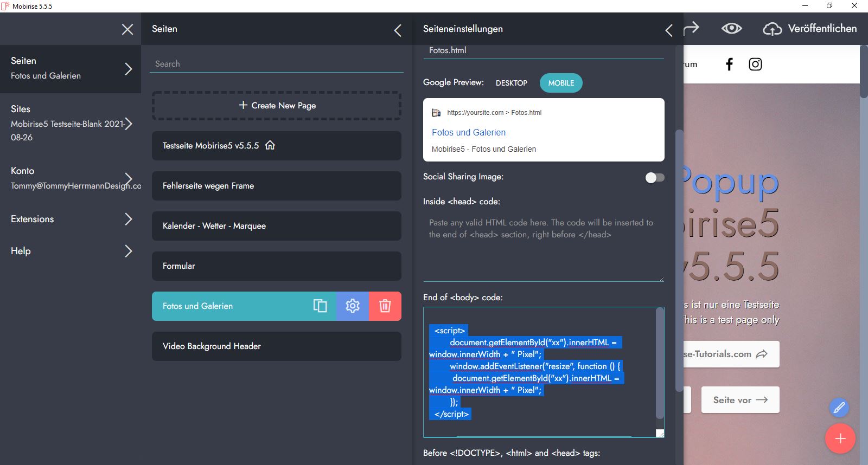Click the red plus add block button

coord(840,438)
